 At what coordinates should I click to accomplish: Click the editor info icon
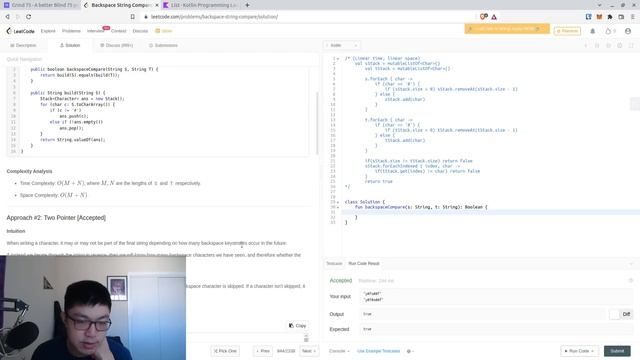pos(585,45)
